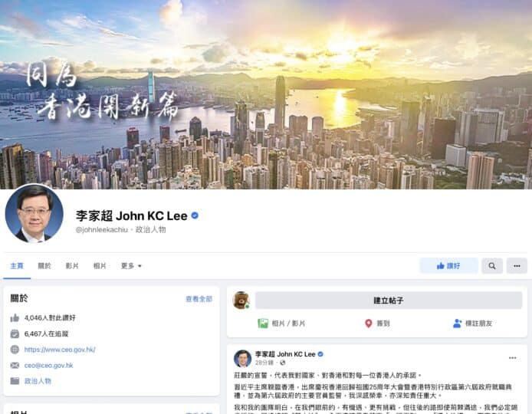The width and height of the screenshot is (532, 414).
Task: Click the search magnifier icon button
Action: (492, 266)
